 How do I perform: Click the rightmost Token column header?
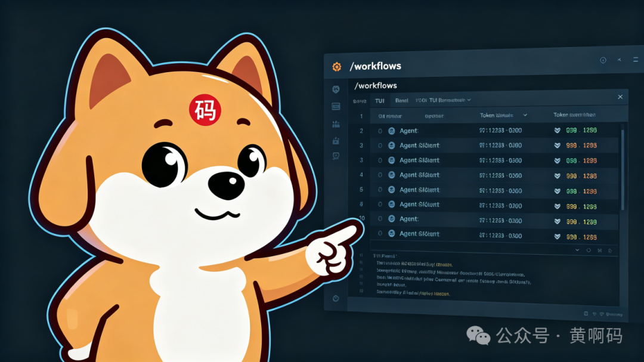point(574,115)
